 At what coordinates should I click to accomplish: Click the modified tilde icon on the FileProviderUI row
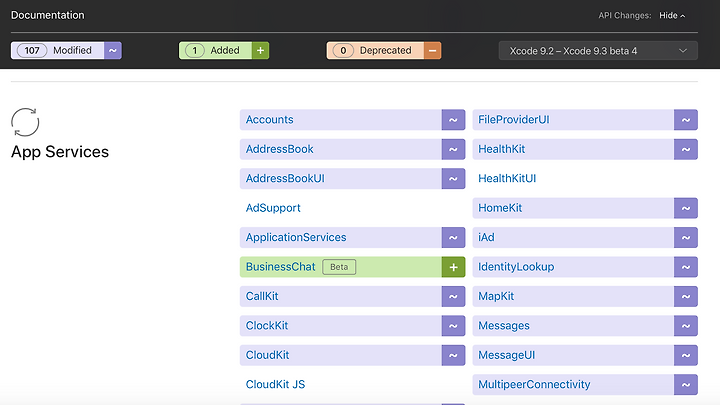pyautogui.click(x=686, y=120)
